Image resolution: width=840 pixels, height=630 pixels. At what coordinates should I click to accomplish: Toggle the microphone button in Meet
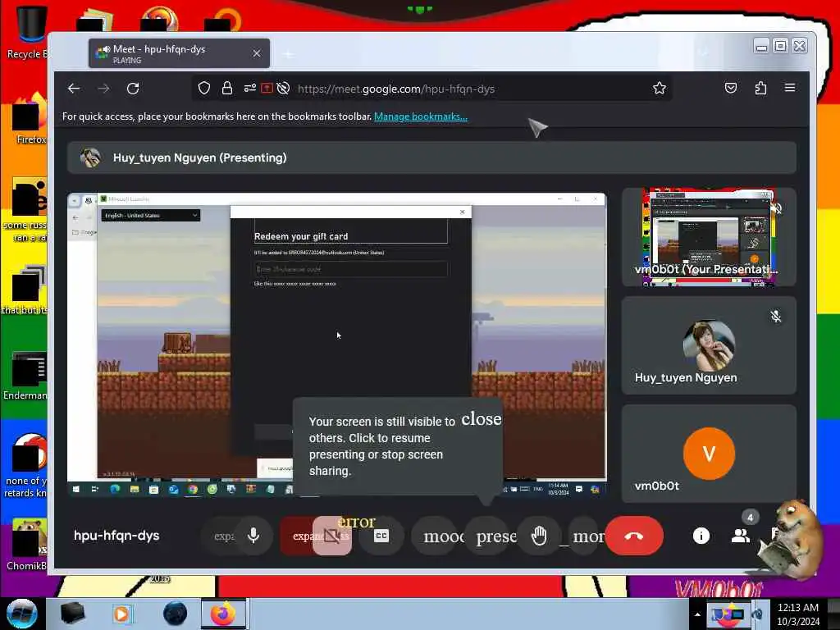pos(253,536)
